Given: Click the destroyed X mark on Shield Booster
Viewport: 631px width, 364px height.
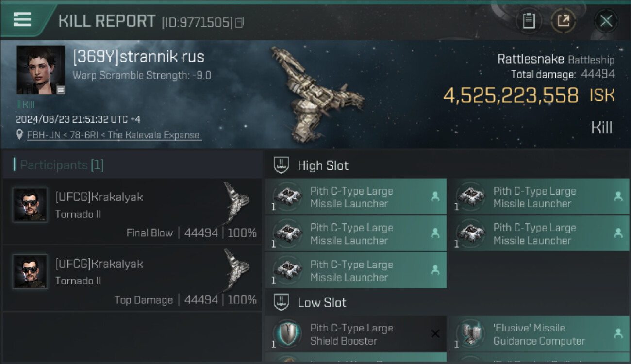Looking at the screenshot, I should 435,333.
